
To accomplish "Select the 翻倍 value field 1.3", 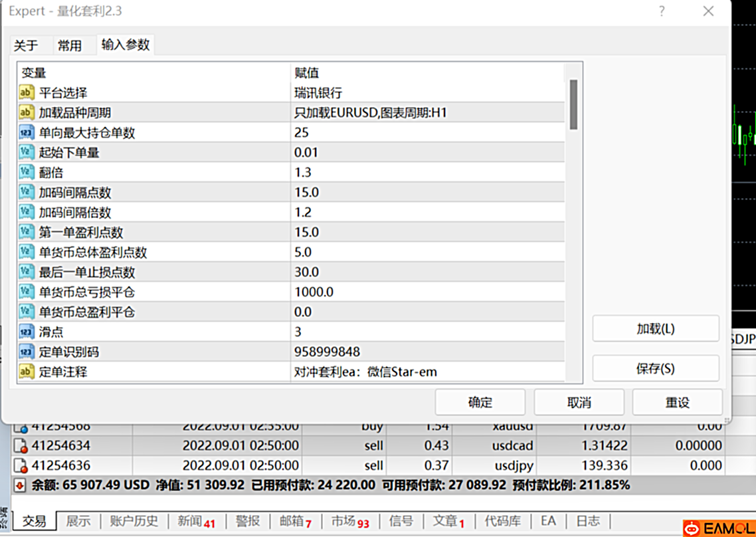I will coord(425,172).
